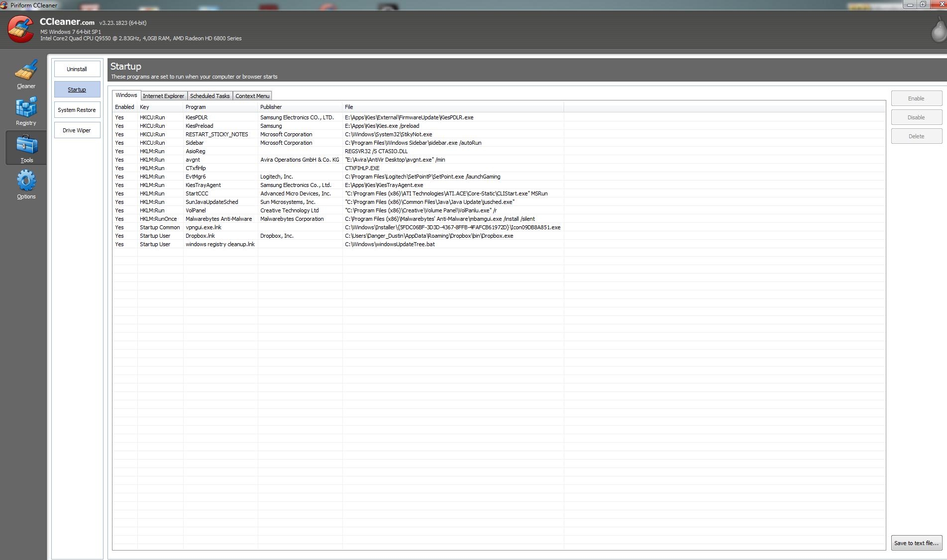Image resolution: width=947 pixels, height=560 pixels.
Task: Switch to Internet Explorer tab
Action: pos(164,96)
